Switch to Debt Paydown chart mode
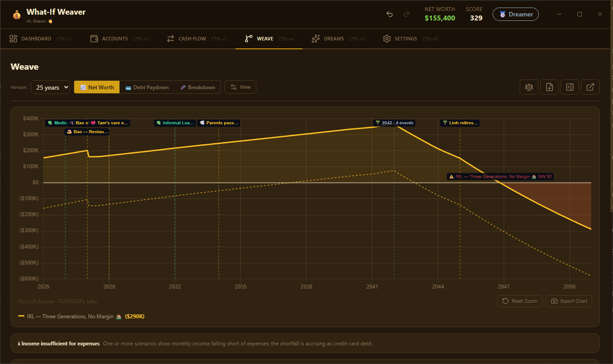Image resolution: width=613 pixels, height=364 pixels. (x=147, y=87)
